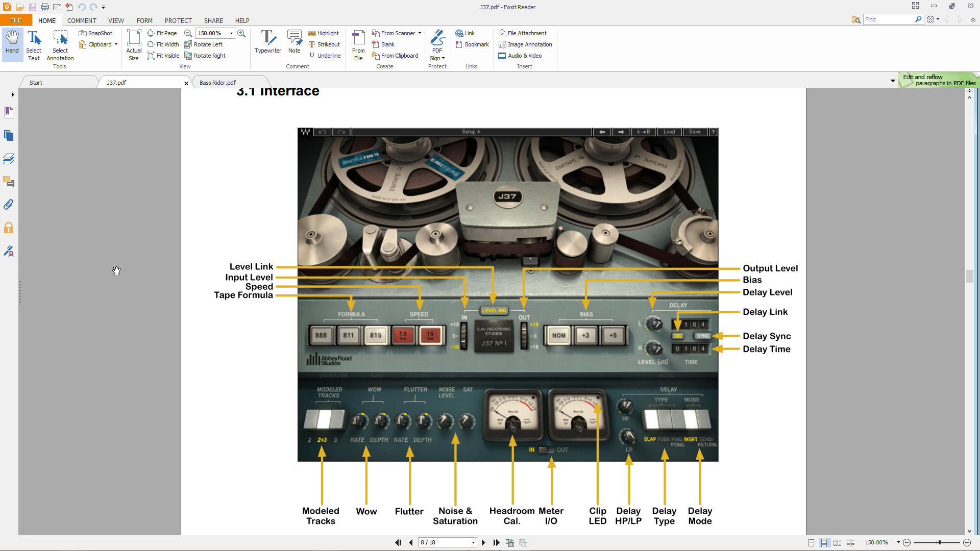
Task: Open the tab list dropdown arrow
Action: point(893,81)
